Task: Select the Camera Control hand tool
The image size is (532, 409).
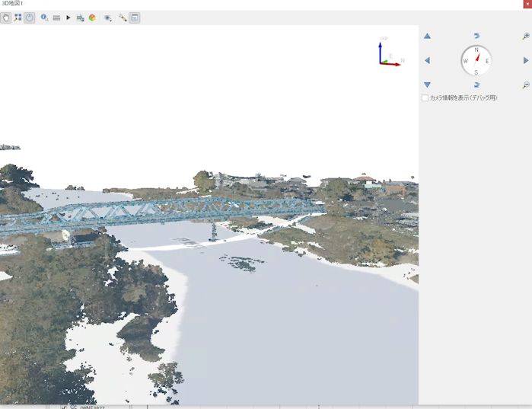Action: (6, 18)
